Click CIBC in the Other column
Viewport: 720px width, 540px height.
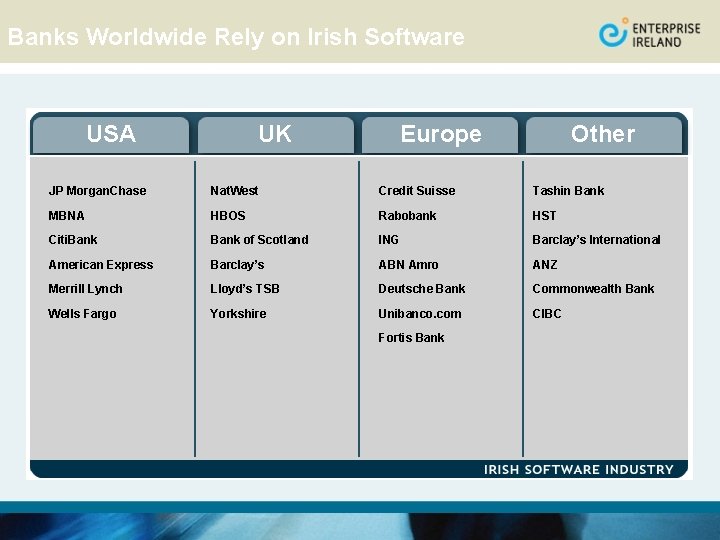[x=547, y=314]
